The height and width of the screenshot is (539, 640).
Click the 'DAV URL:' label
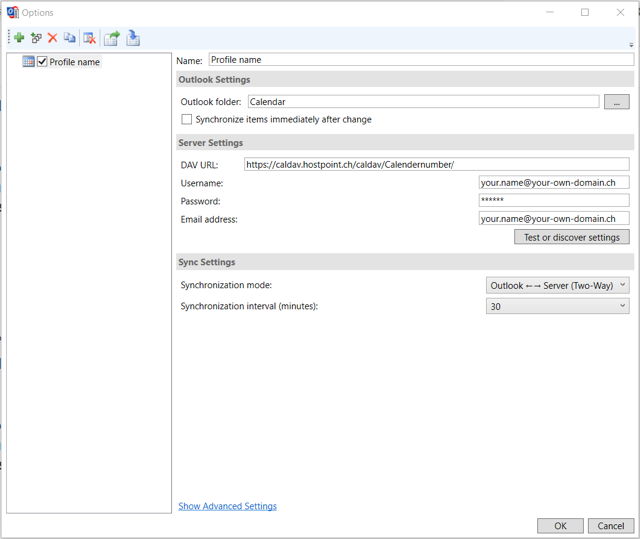(x=199, y=165)
